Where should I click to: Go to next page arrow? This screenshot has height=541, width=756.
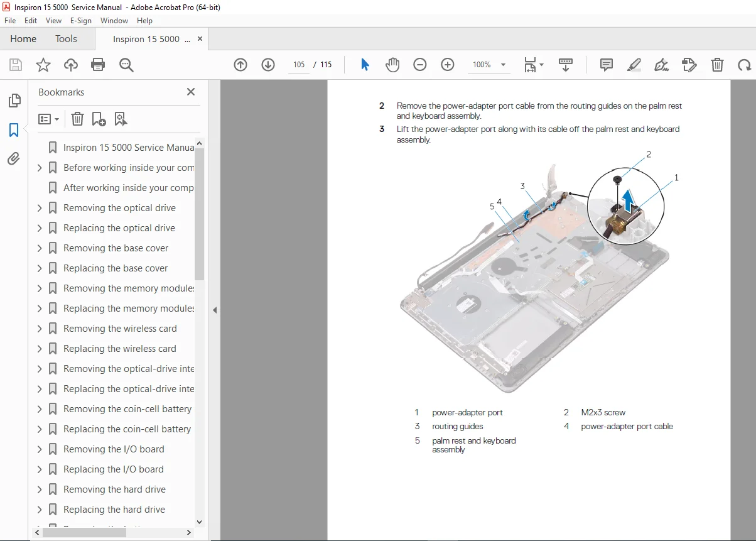point(268,65)
